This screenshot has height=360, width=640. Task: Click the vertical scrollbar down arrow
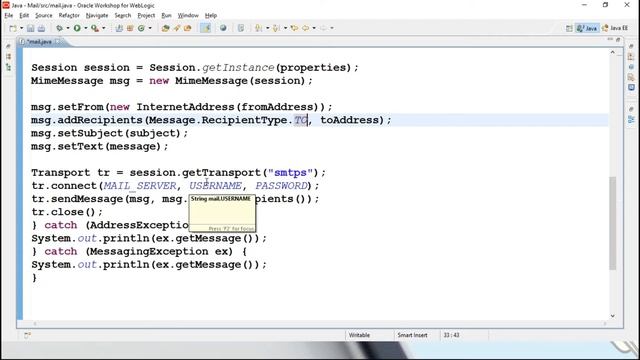(612, 316)
